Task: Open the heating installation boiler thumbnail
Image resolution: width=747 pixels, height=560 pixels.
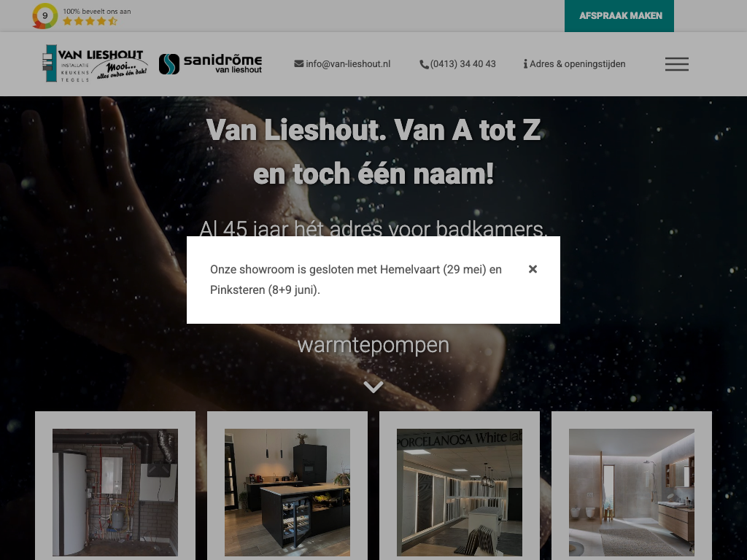Action: click(115, 492)
